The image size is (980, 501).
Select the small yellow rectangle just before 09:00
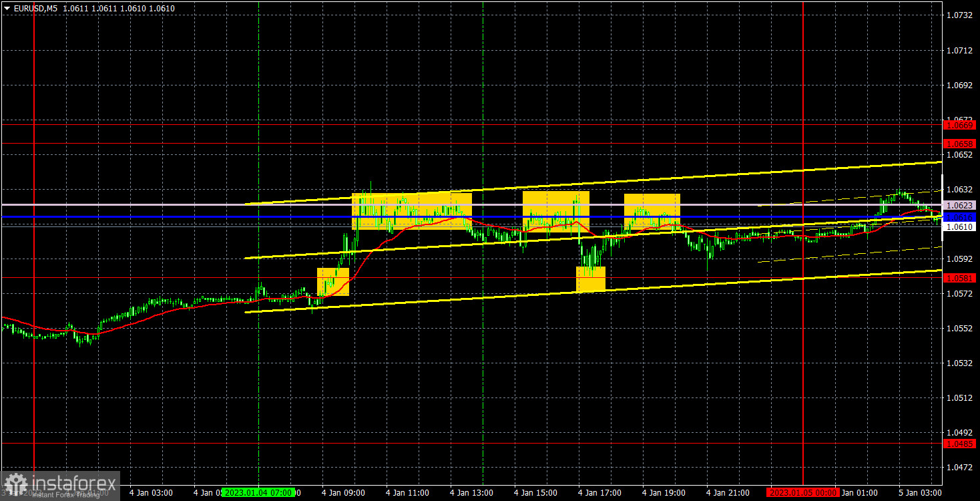[333, 281]
